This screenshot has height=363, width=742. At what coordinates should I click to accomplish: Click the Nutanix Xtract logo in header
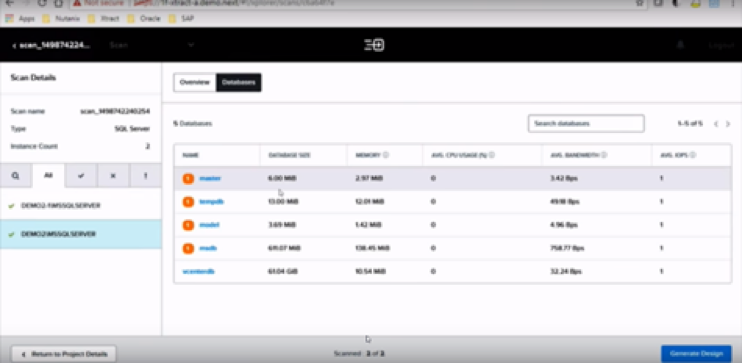(x=374, y=45)
